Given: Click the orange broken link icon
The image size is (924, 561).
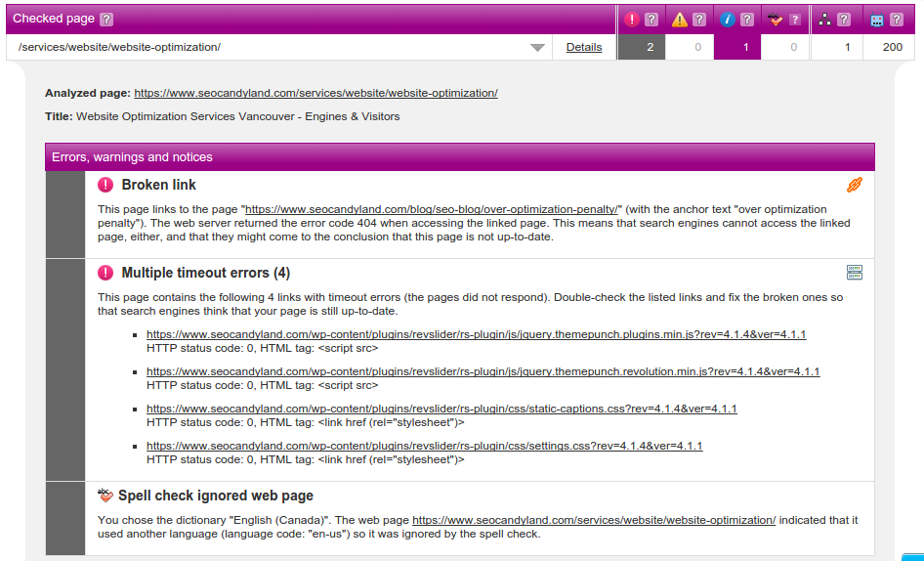Looking at the screenshot, I should [854, 185].
